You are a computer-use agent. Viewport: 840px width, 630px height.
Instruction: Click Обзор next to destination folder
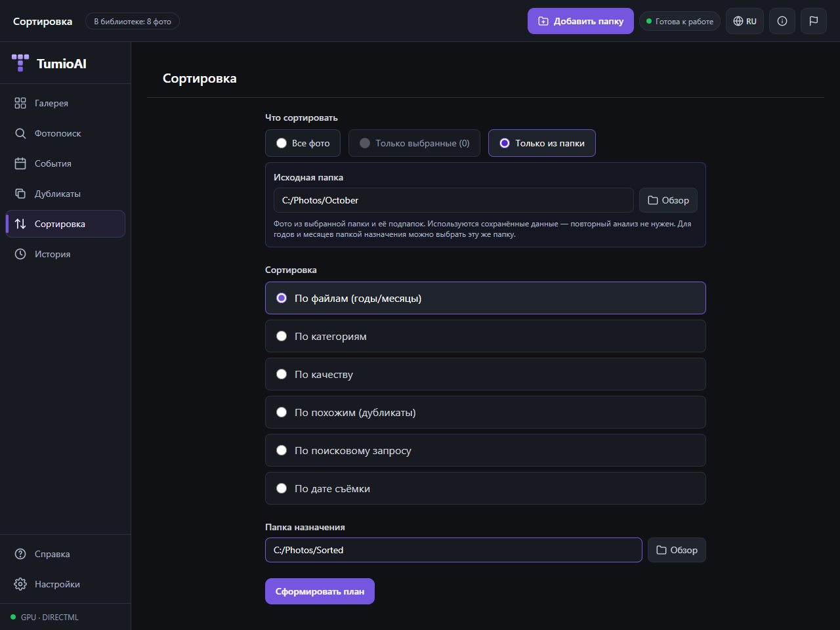coord(677,550)
